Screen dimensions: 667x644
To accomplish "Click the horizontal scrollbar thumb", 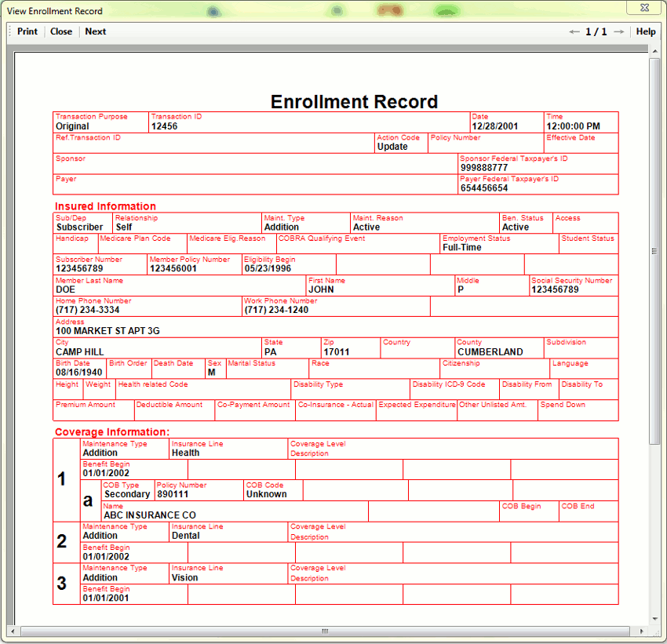I will click(324, 631).
